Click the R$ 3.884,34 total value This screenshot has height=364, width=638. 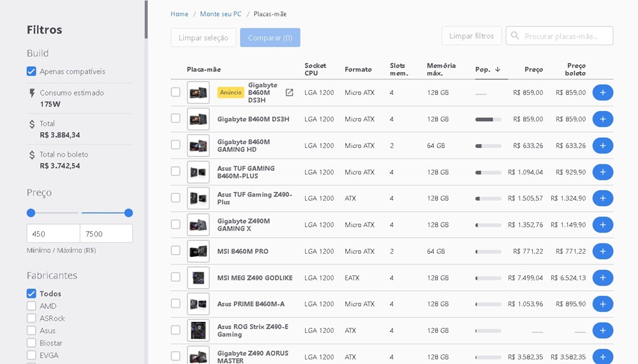[60, 135]
